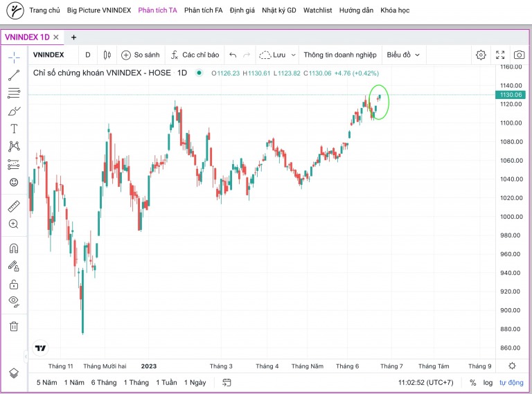
Task: Select the ruler measure tool
Action: point(14,206)
